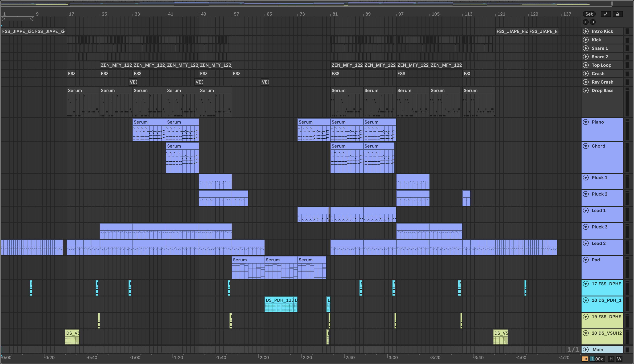Fold the Piano track
The height and width of the screenshot is (364, 634).
click(586, 122)
